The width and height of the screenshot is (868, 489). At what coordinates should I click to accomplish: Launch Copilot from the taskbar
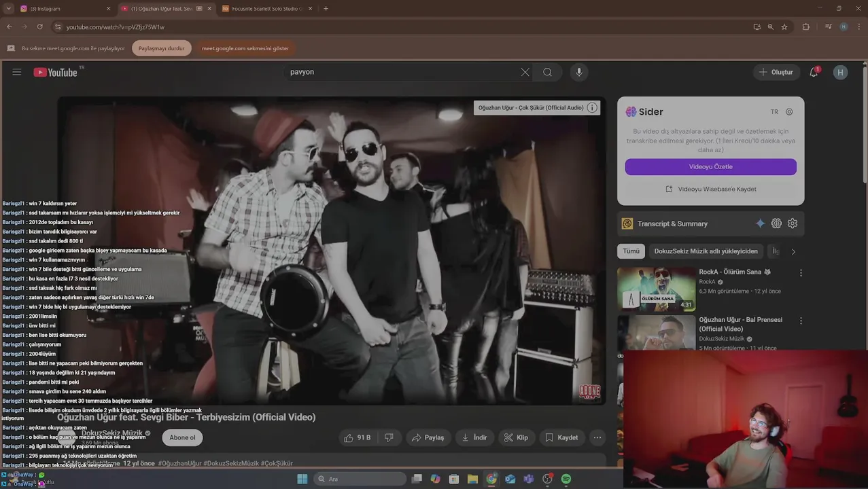coord(435,479)
